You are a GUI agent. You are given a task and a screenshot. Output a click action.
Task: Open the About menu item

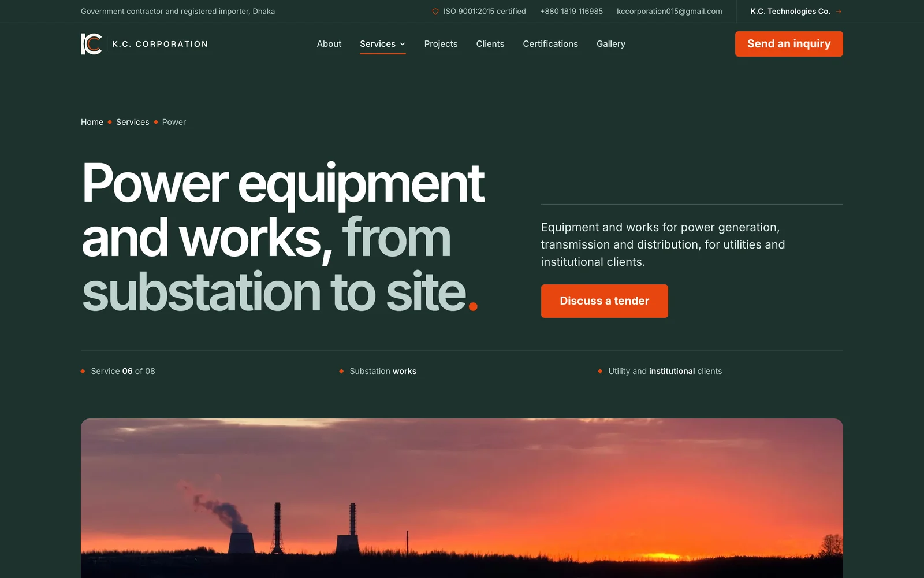click(329, 44)
